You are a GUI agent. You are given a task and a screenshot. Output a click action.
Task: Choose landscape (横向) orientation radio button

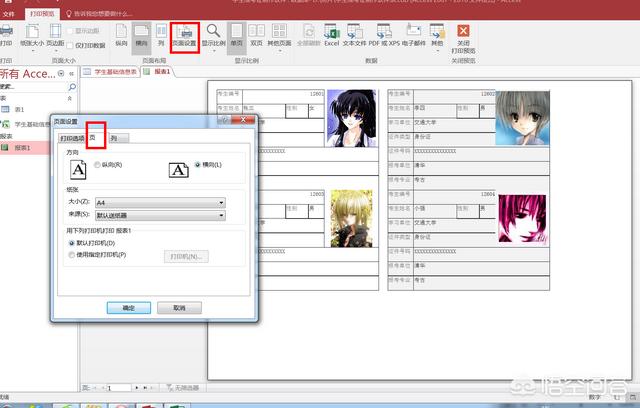[x=198, y=165]
